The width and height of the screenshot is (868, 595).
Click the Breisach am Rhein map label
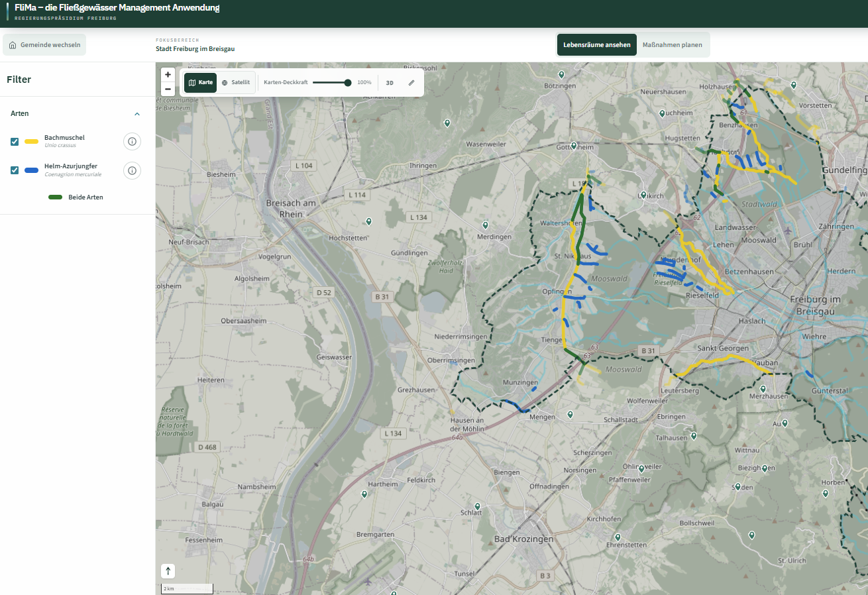pos(292,209)
